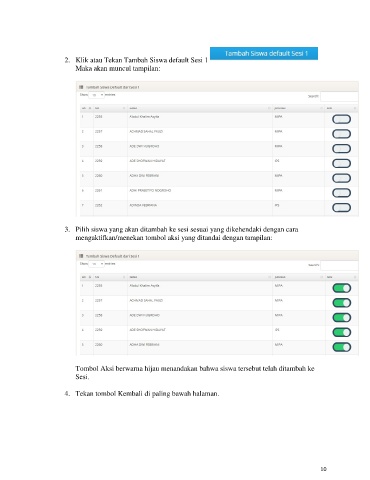Screen dimensions: 370x480
Task: Open Show entries dropdown in grey-toggle table
Action: (x=97, y=95)
